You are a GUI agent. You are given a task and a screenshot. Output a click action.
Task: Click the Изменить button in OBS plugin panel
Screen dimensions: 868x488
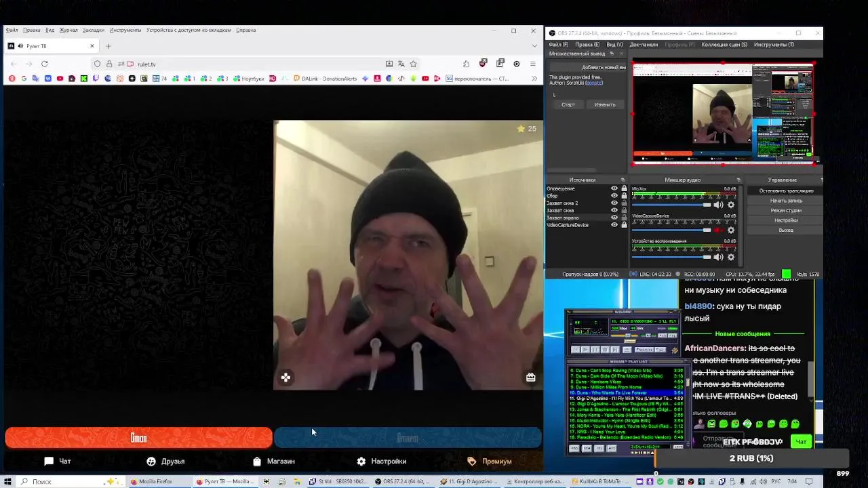click(605, 104)
